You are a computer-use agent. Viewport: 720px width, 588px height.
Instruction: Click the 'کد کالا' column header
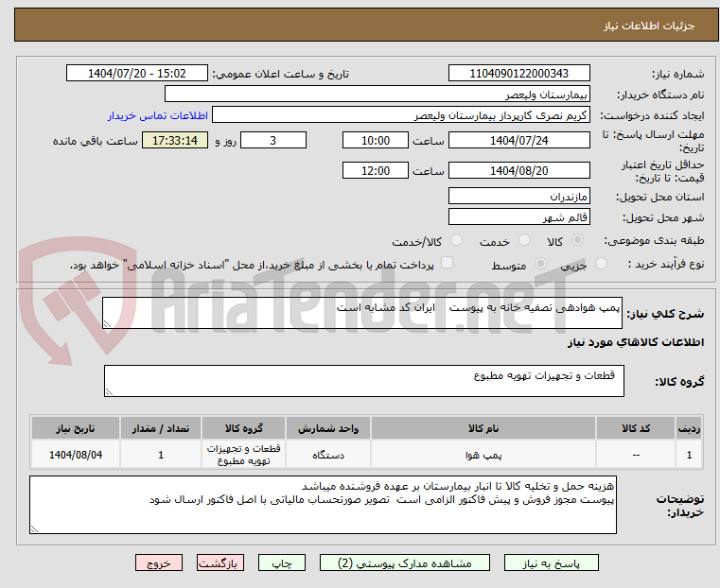636,428
